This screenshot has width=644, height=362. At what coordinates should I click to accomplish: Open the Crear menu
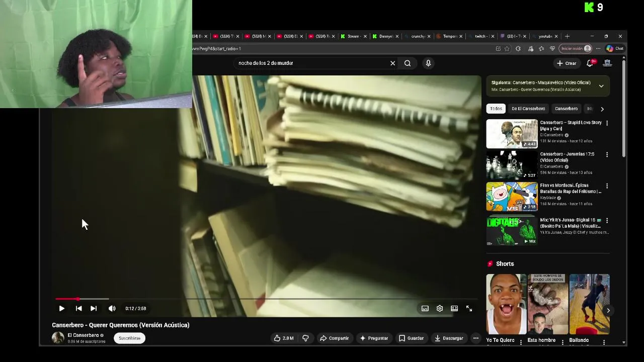567,63
